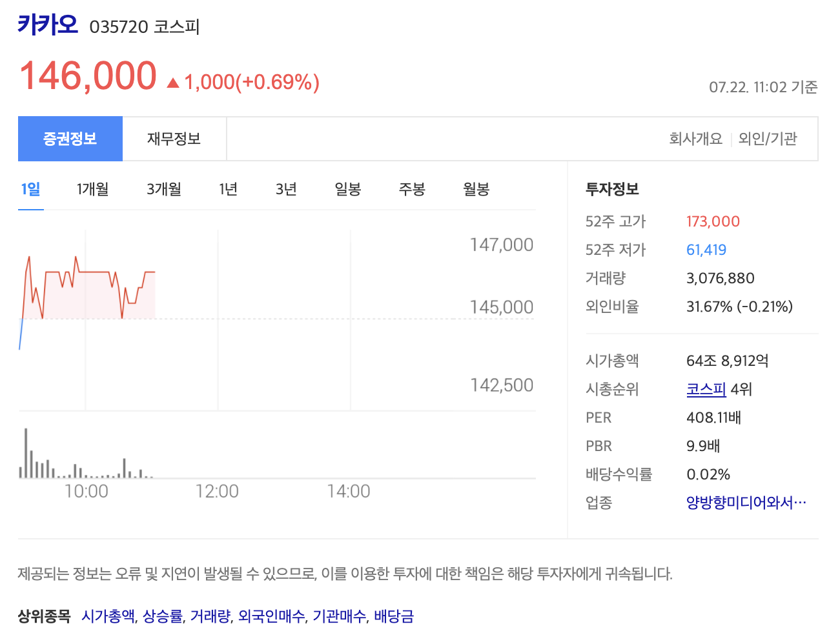Image resolution: width=829 pixels, height=644 pixels.
Task: Select the 3년 chart period
Action: click(286, 189)
